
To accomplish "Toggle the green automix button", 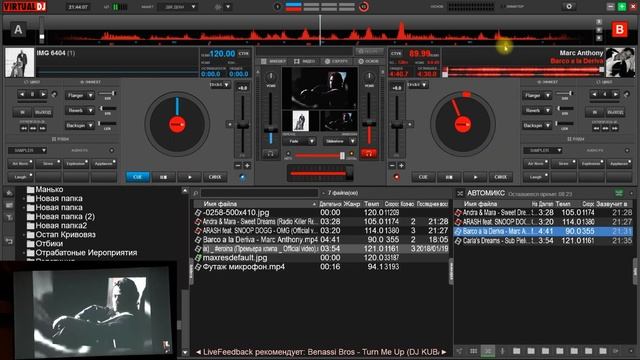I will tap(619, 193).
